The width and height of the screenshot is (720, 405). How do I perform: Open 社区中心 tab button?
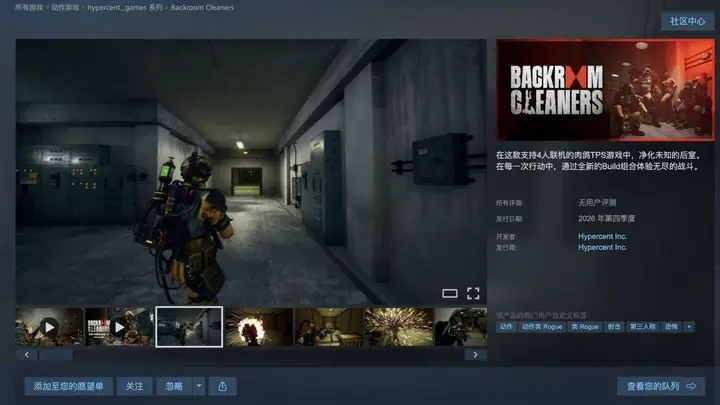click(x=687, y=21)
